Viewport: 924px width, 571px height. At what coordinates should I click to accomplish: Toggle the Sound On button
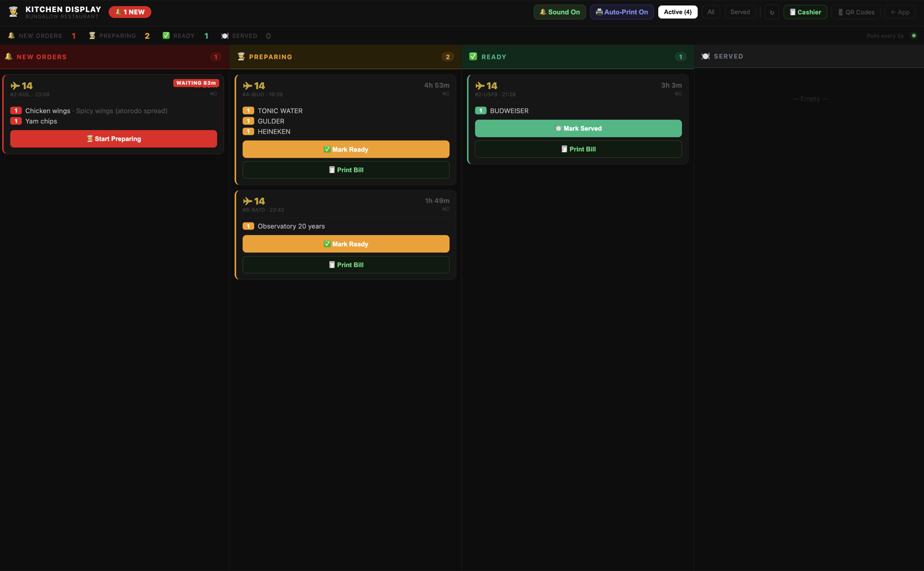click(x=560, y=12)
